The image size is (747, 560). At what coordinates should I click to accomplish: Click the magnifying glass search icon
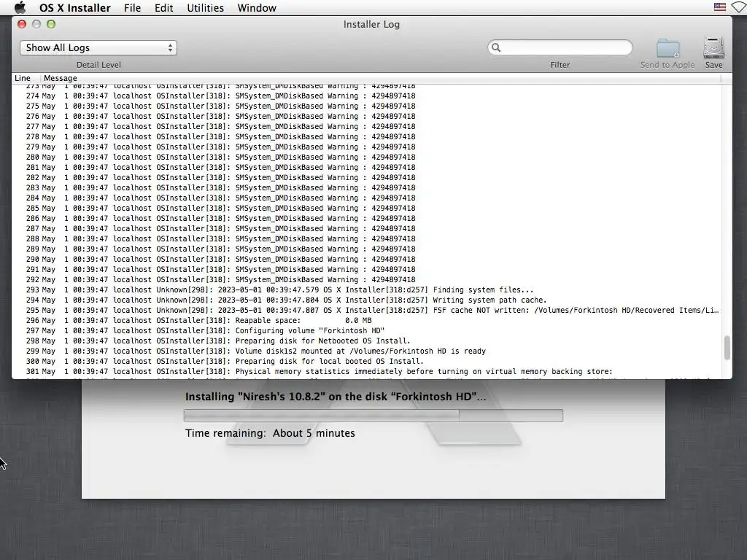496,47
